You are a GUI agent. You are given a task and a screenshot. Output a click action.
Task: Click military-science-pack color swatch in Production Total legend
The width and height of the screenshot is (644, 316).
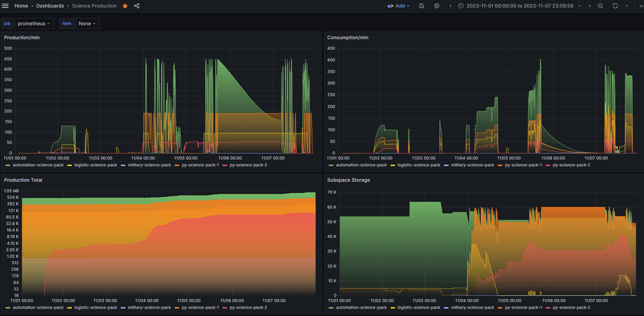pyautogui.click(x=123, y=308)
